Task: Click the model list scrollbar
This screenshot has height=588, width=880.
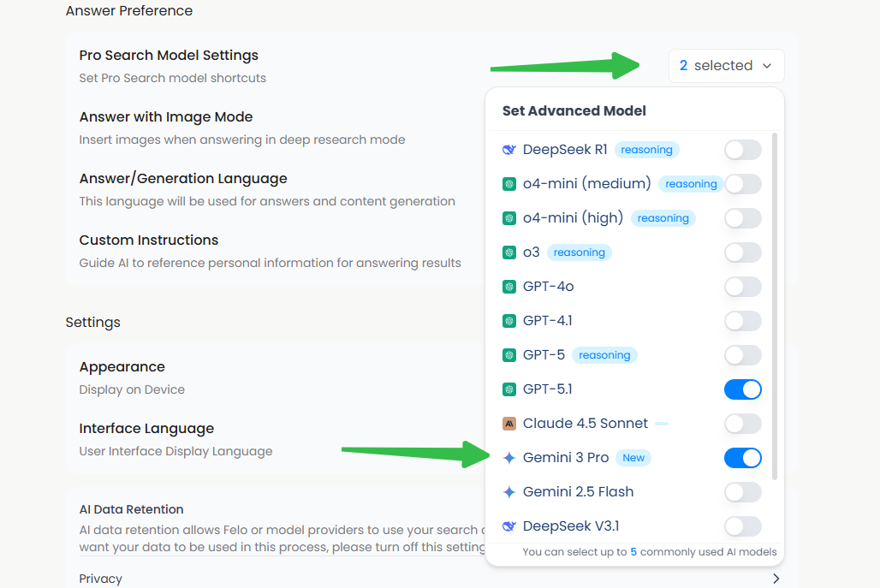Action: tap(776, 306)
